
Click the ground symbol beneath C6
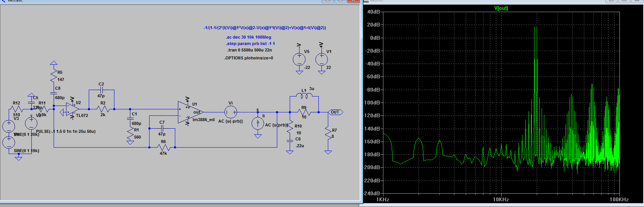290,152
